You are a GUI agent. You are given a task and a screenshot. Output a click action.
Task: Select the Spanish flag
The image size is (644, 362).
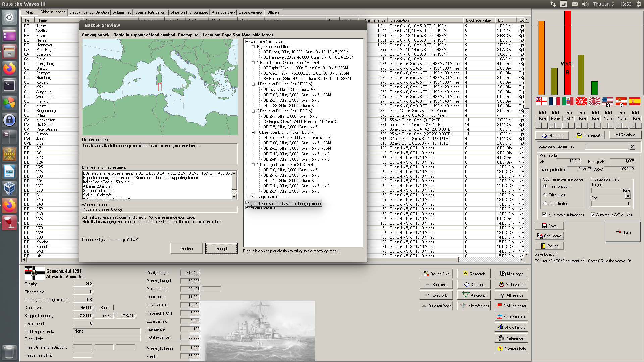click(635, 101)
